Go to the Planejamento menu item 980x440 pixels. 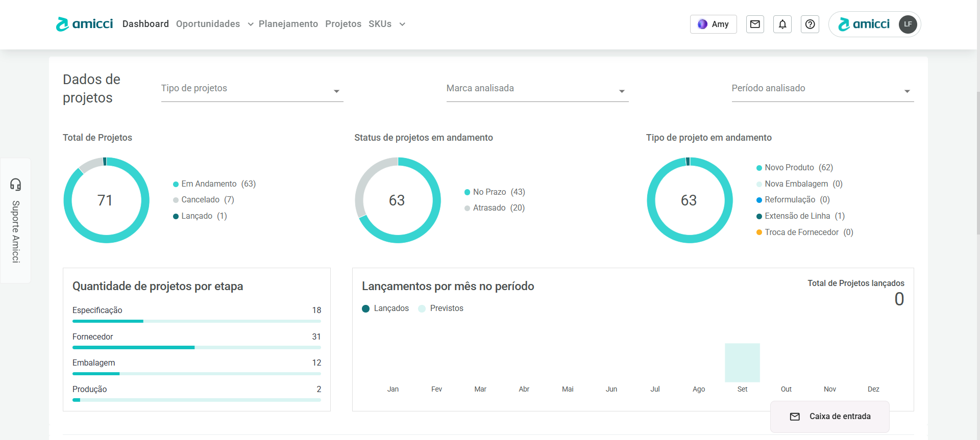point(288,24)
